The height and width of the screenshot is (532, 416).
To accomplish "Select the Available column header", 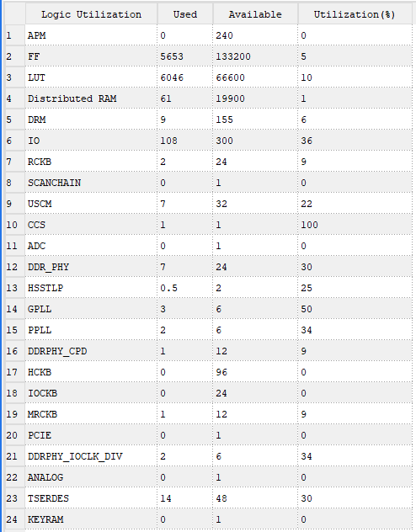I will [255, 14].
